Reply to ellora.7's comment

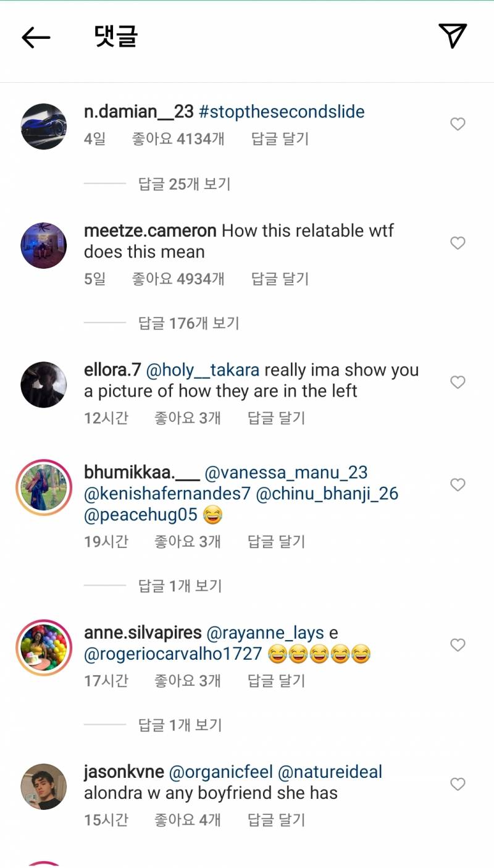coord(276,418)
